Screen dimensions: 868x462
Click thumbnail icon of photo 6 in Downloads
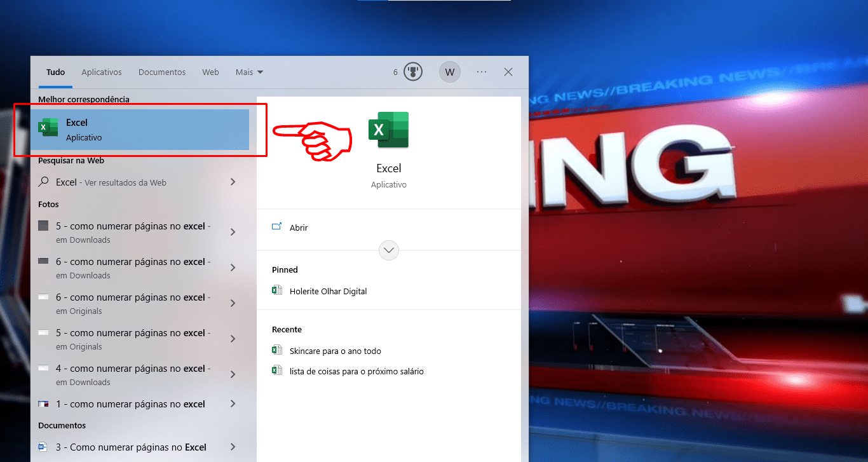point(43,261)
